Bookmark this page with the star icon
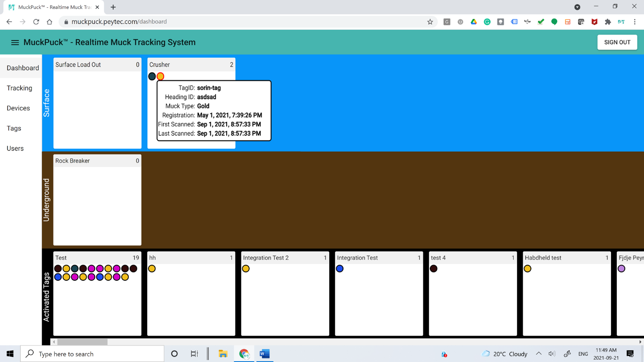This screenshot has width=644, height=362. (430, 22)
